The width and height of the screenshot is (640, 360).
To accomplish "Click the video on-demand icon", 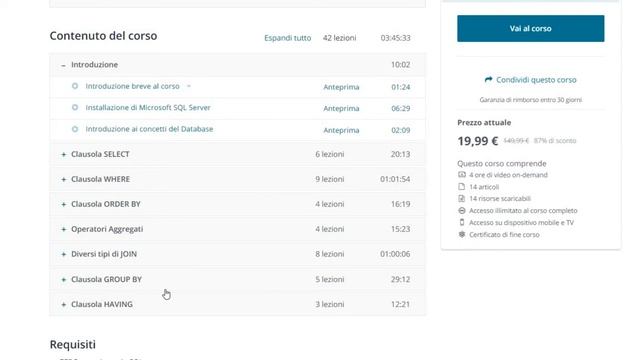I will point(462,175).
